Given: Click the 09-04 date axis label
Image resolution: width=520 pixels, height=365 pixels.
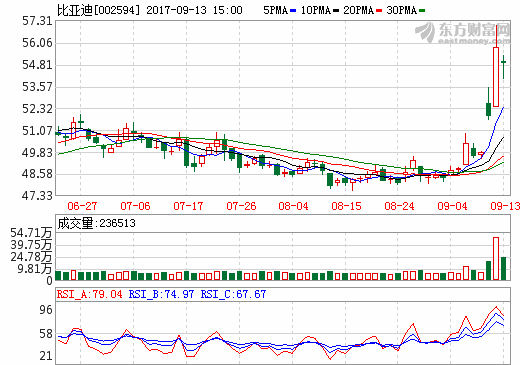Looking at the screenshot, I should coord(452,206).
